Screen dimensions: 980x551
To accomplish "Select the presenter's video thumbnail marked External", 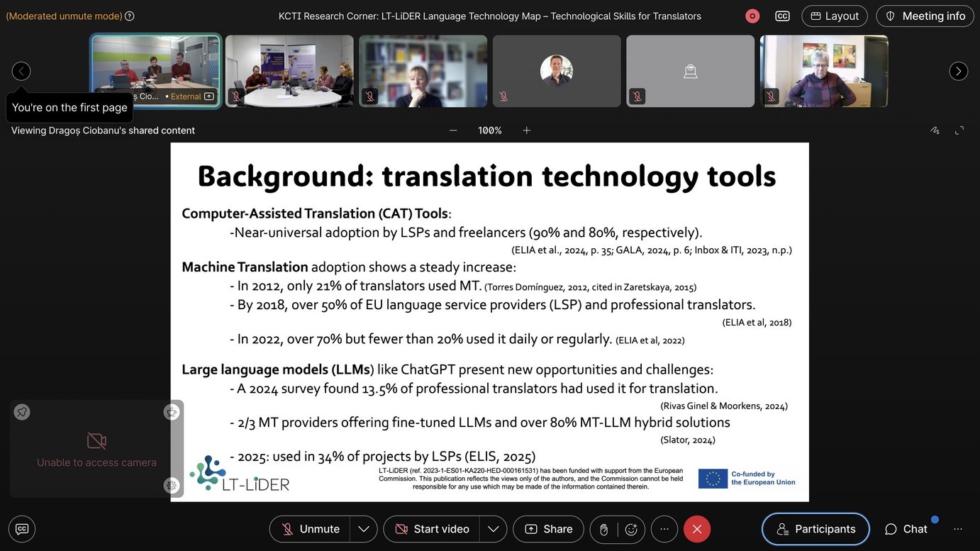I will coord(155,71).
